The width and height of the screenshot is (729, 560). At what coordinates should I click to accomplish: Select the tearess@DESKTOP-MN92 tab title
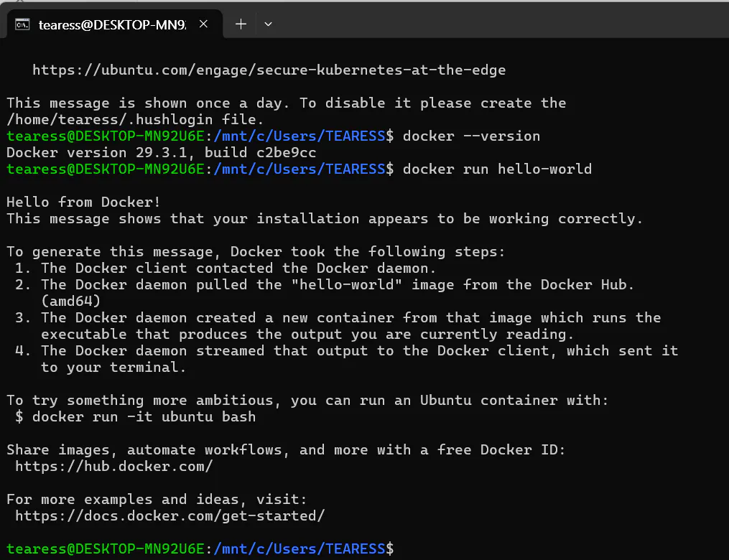[111, 24]
